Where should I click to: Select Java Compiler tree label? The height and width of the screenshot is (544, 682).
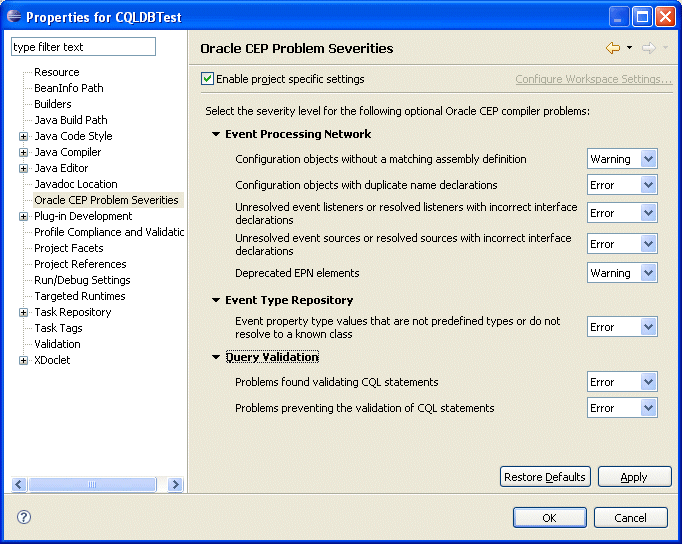tap(67, 152)
